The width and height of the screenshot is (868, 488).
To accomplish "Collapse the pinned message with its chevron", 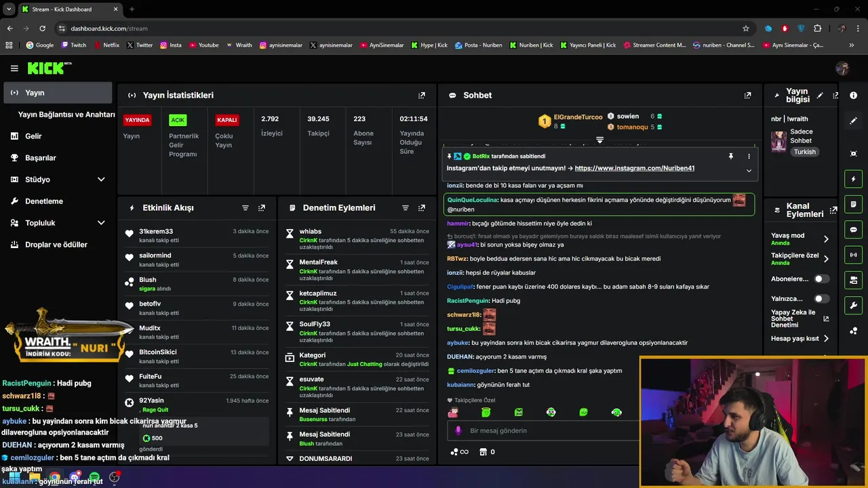I will pyautogui.click(x=749, y=170).
